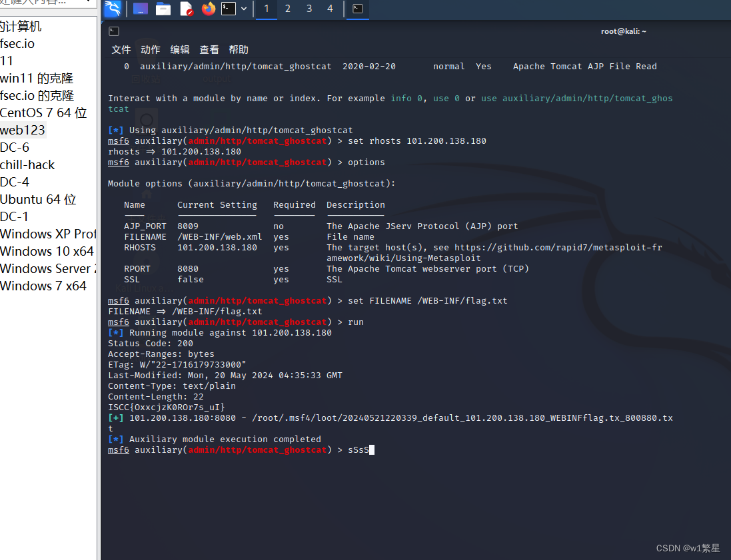Open the 动作 menu
The width and height of the screenshot is (731, 560).
151,49
